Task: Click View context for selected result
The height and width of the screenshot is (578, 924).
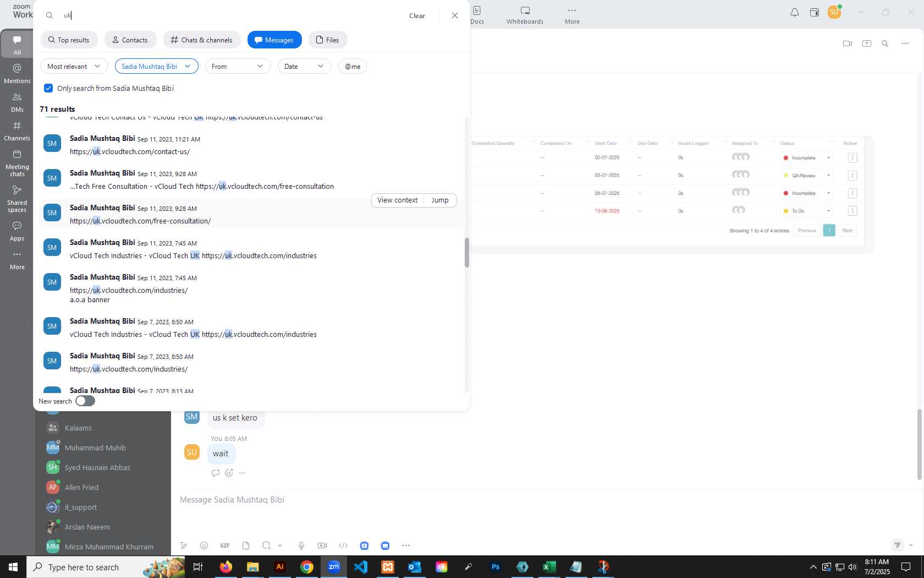Action: coord(397,200)
